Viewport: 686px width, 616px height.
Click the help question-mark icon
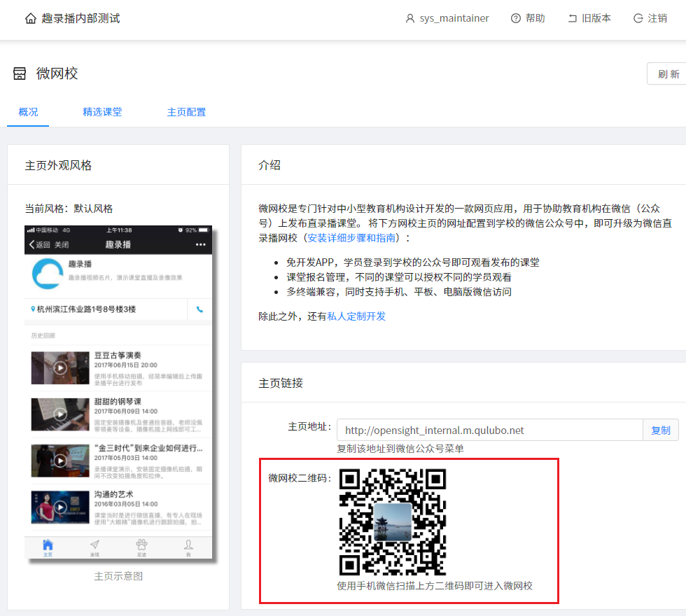click(516, 18)
